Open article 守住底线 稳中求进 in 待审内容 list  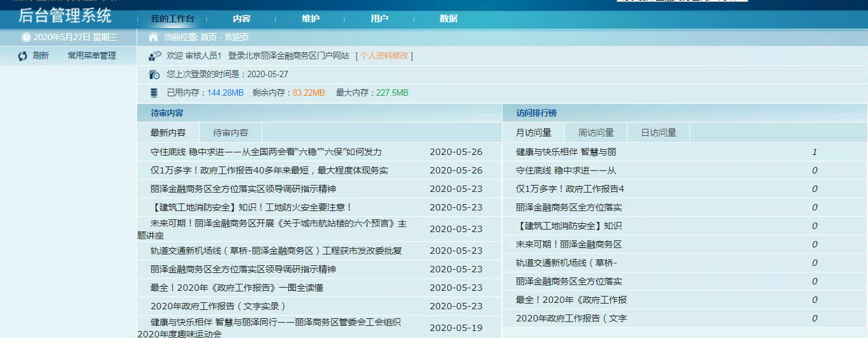[x=266, y=152]
